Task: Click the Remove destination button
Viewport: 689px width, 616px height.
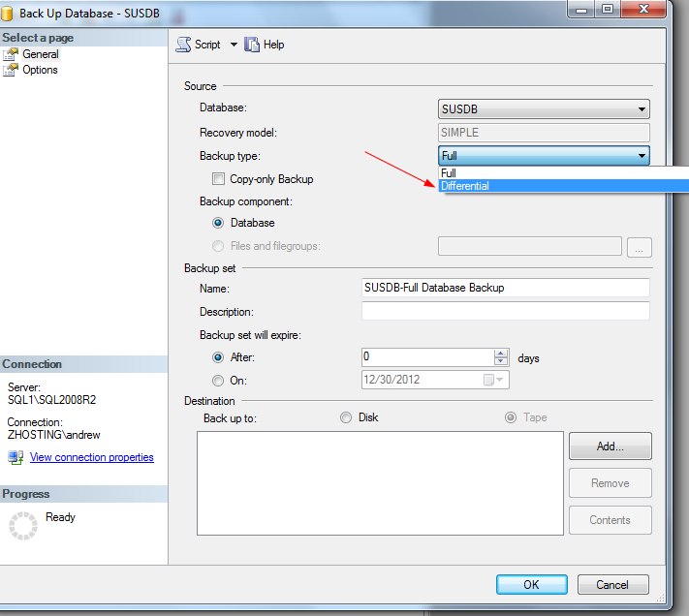Action: pyautogui.click(x=610, y=483)
